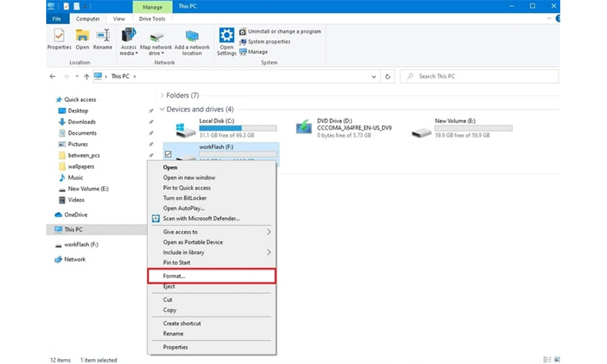This screenshot has height=364, width=607.
Task: Click the Local Disk (C:) usage bar
Action: (x=238, y=128)
